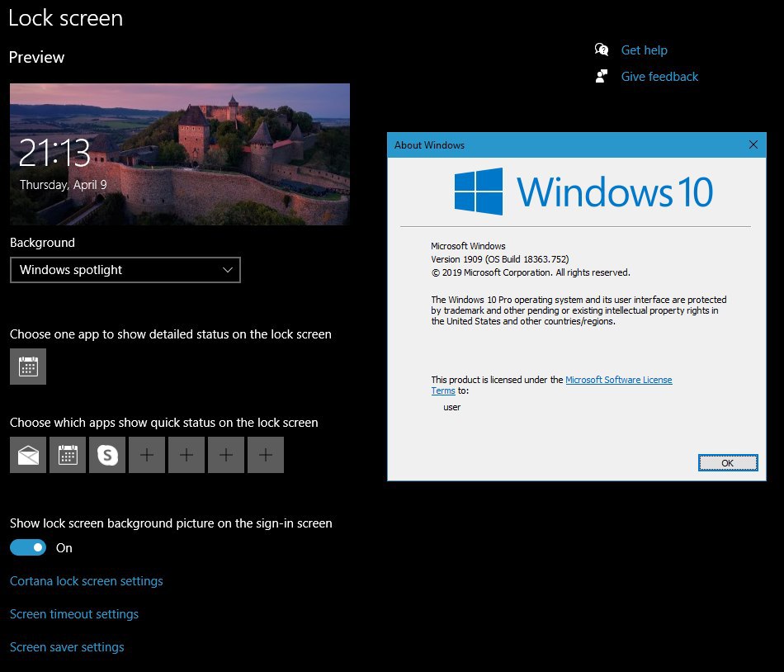Click the Give feedback person icon
Screen dimensions: 784x672
tap(602, 76)
